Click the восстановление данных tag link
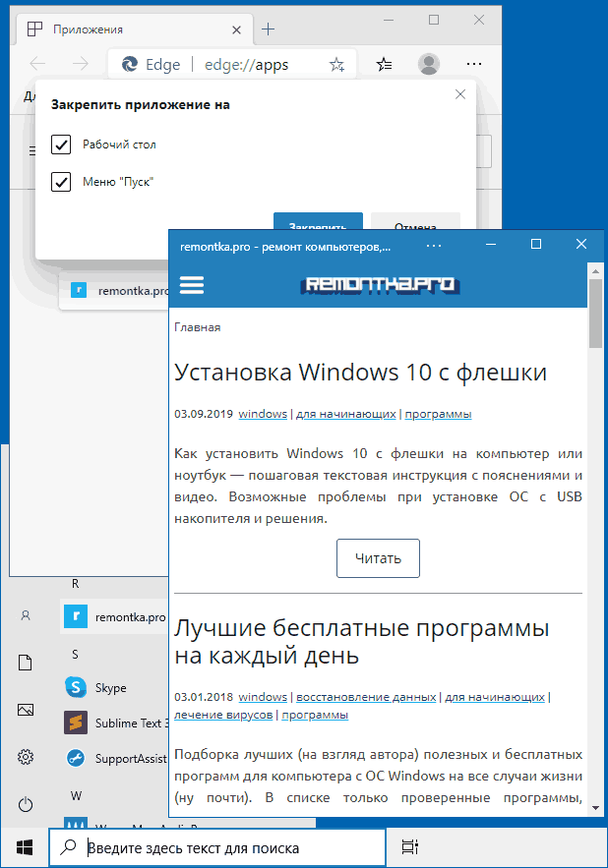The height and width of the screenshot is (868, 608). (x=366, y=697)
